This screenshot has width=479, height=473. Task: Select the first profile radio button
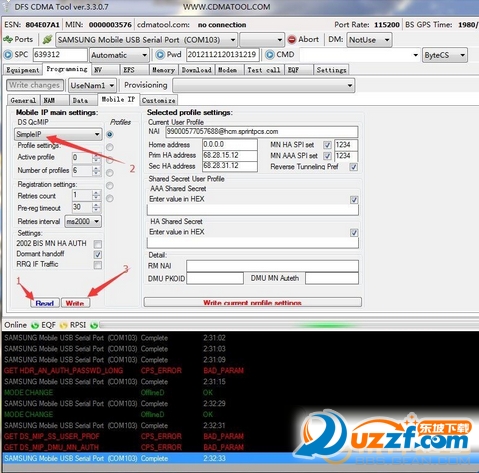click(x=110, y=134)
